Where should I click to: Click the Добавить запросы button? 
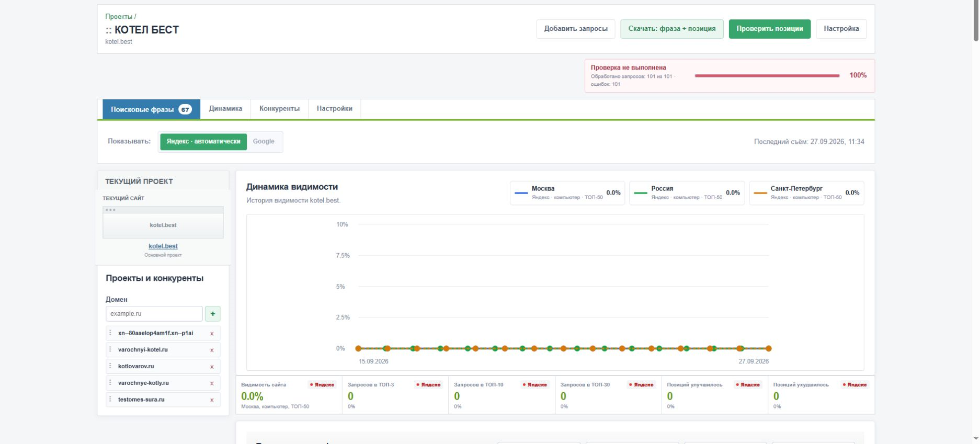[576, 29]
